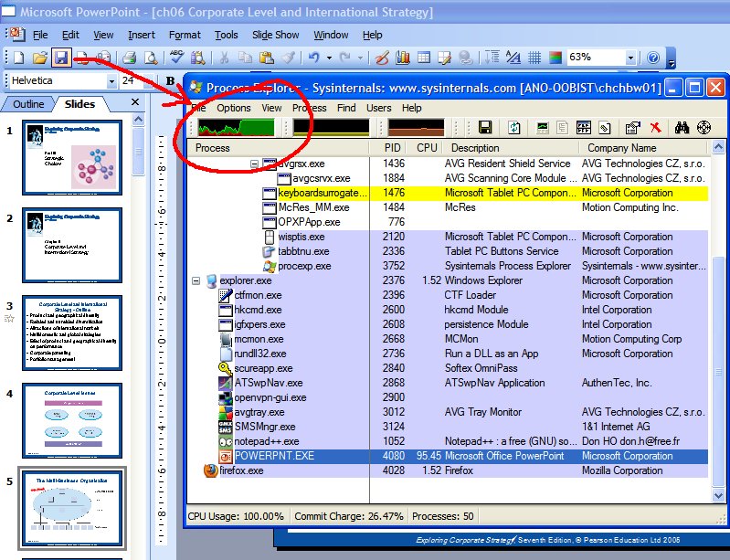Open PowerPoint Slide Show menu
The width and height of the screenshot is (730, 560).
tap(276, 35)
